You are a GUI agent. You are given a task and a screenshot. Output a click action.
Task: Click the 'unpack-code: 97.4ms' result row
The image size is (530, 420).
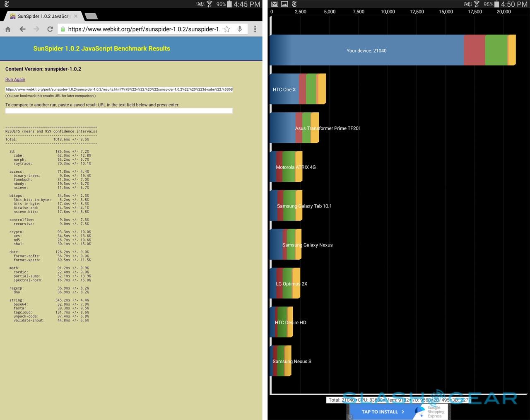tap(51, 316)
